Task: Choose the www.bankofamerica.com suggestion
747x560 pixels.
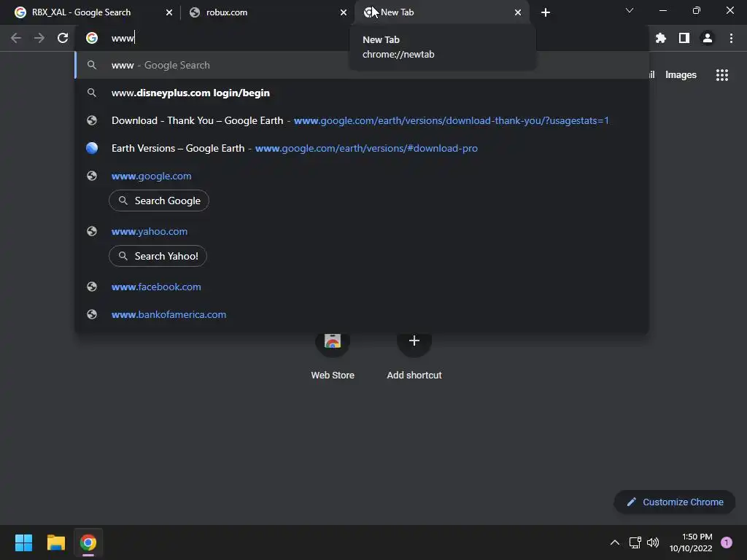Action: click(362, 314)
